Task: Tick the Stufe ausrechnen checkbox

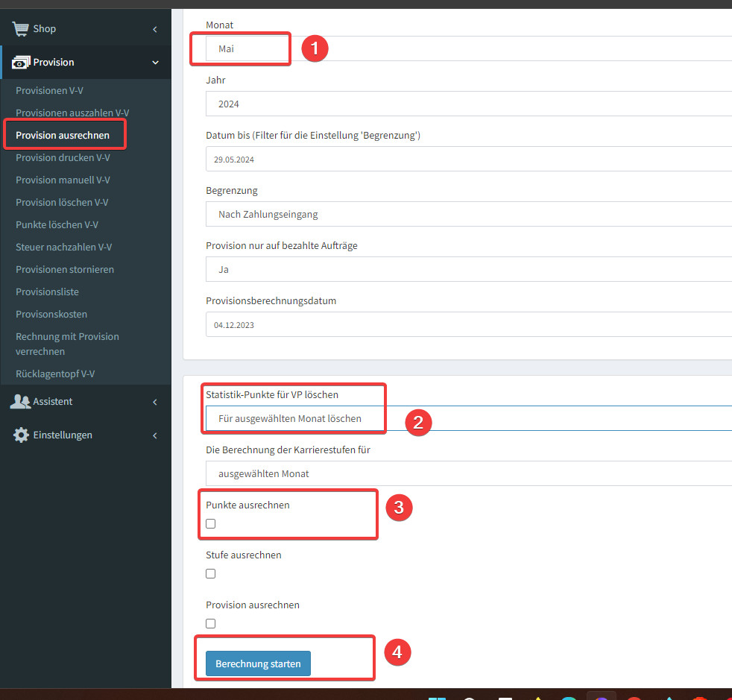Action: 211,574
